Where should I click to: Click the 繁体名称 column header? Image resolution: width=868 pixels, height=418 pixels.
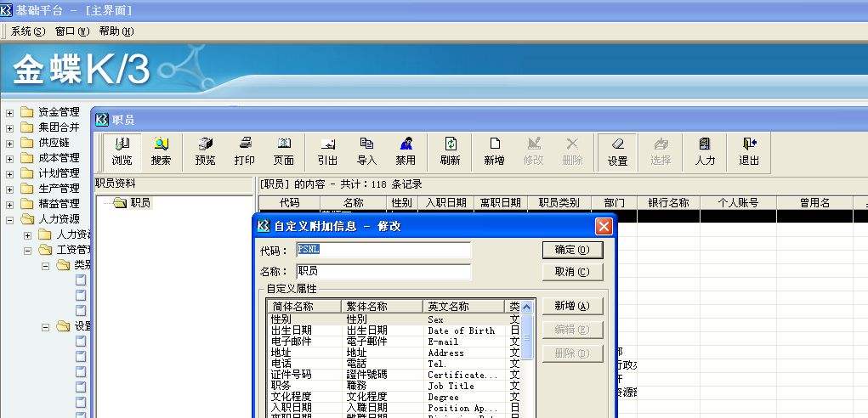click(x=382, y=307)
